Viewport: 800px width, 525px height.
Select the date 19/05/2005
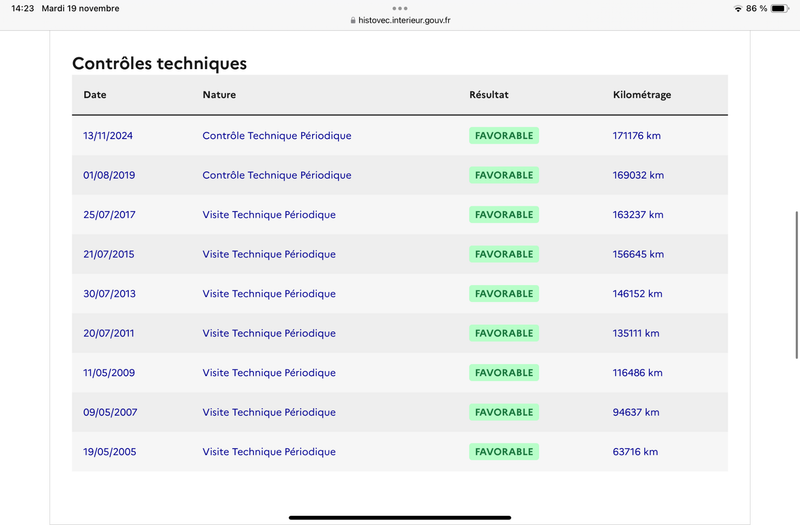point(110,452)
